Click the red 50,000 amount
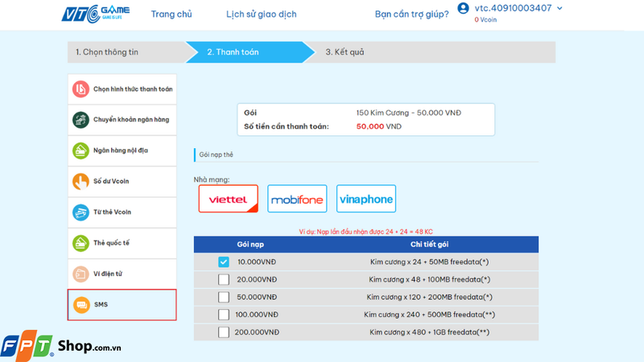Screen dimensions: 644x362 coord(370,126)
